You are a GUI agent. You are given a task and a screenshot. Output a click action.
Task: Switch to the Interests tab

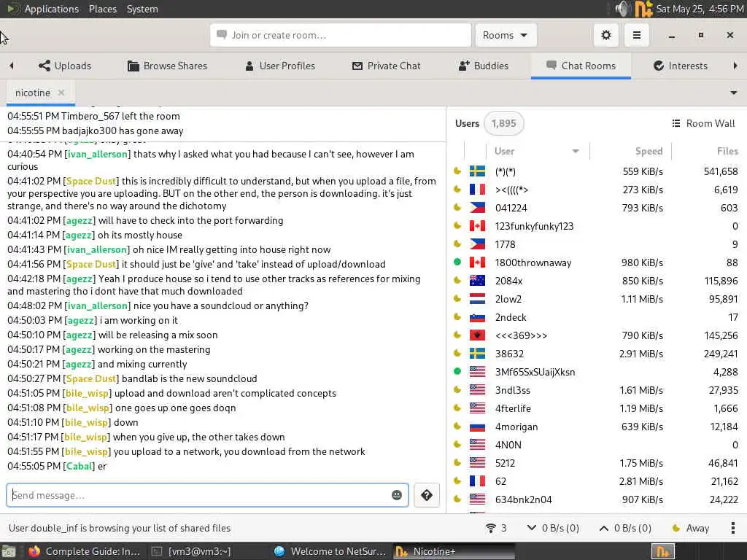[x=681, y=66]
